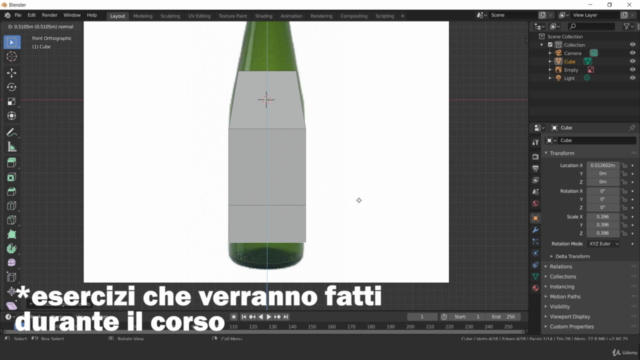Select the Measure tool
This screenshot has height=360, width=640.
12,147
